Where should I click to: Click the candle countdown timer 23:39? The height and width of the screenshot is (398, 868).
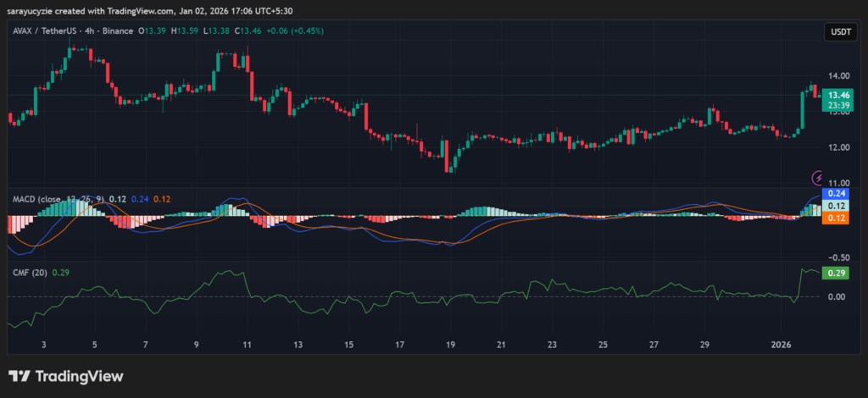(x=838, y=106)
